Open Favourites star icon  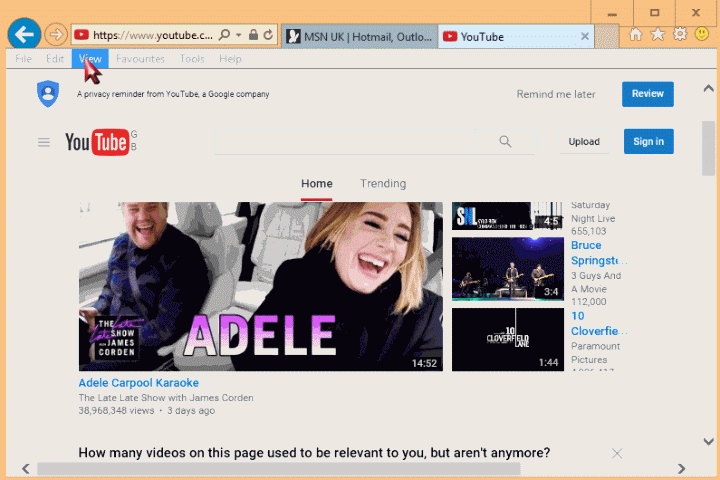(658, 34)
